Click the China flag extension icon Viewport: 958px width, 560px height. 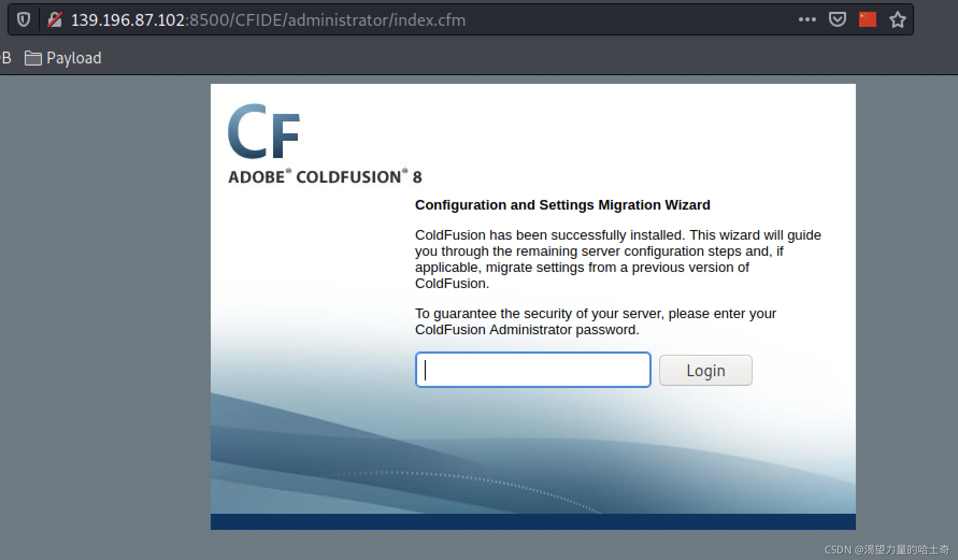[x=868, y=20]
